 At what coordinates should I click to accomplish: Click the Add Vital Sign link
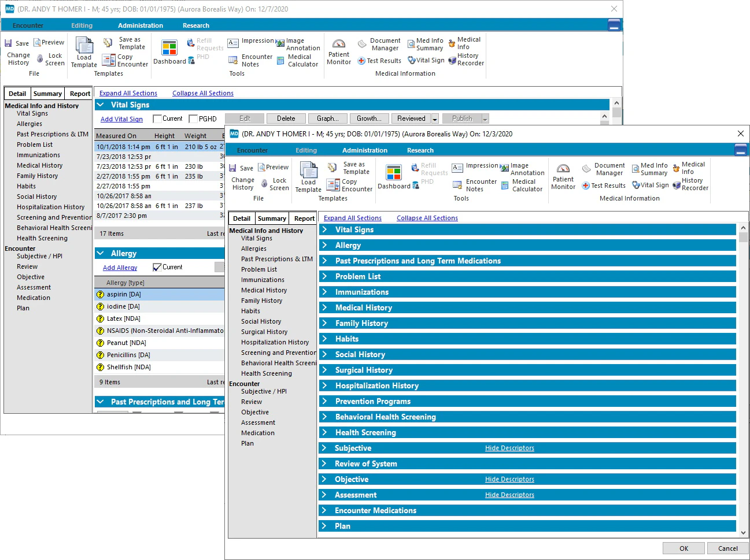(121, 118)
